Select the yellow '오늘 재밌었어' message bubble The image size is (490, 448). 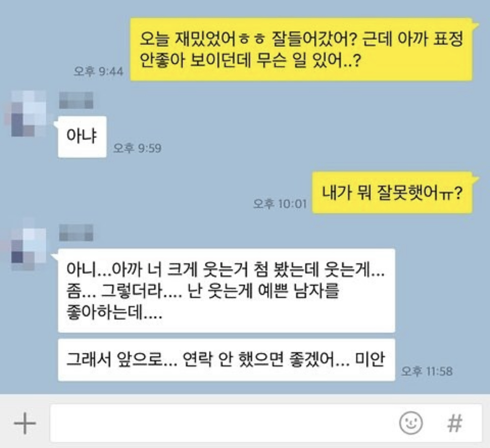tap(301, 49)
